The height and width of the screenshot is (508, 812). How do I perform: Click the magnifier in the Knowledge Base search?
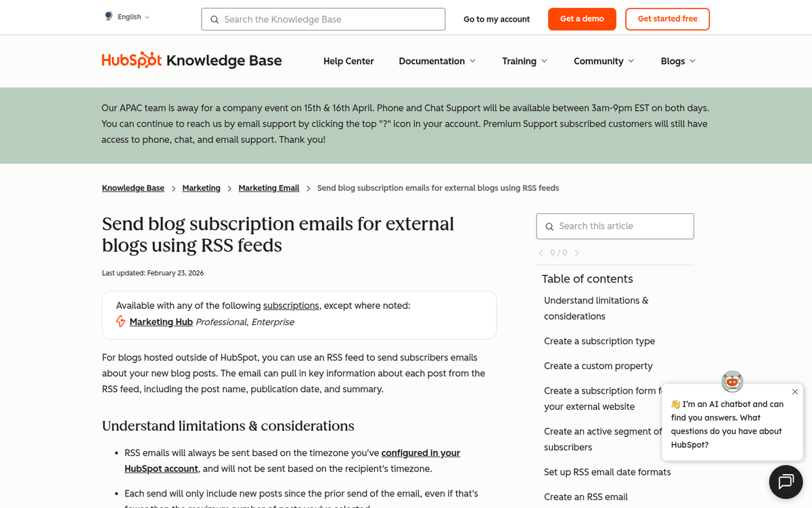215,19
